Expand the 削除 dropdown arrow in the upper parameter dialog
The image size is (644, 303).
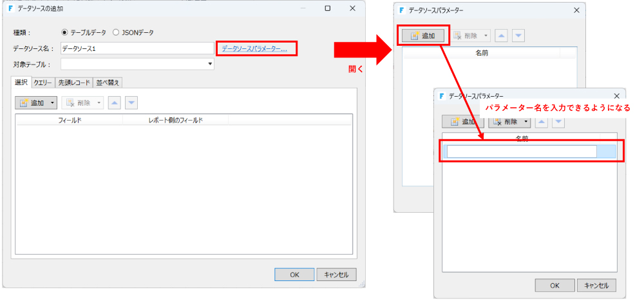click(x=486, y=35)
